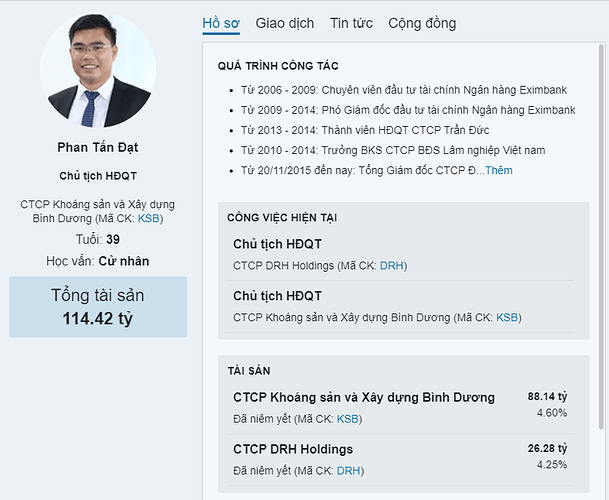This screenshot has height=500, width=609.
Task: Open the Tin tức tab
Action: point(351,23)
